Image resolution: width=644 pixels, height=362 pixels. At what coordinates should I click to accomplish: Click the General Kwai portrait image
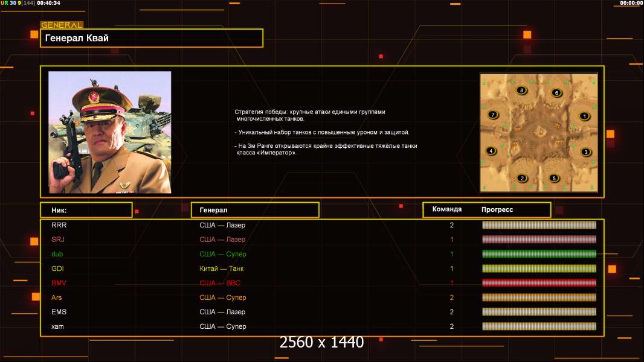(109, 132)
